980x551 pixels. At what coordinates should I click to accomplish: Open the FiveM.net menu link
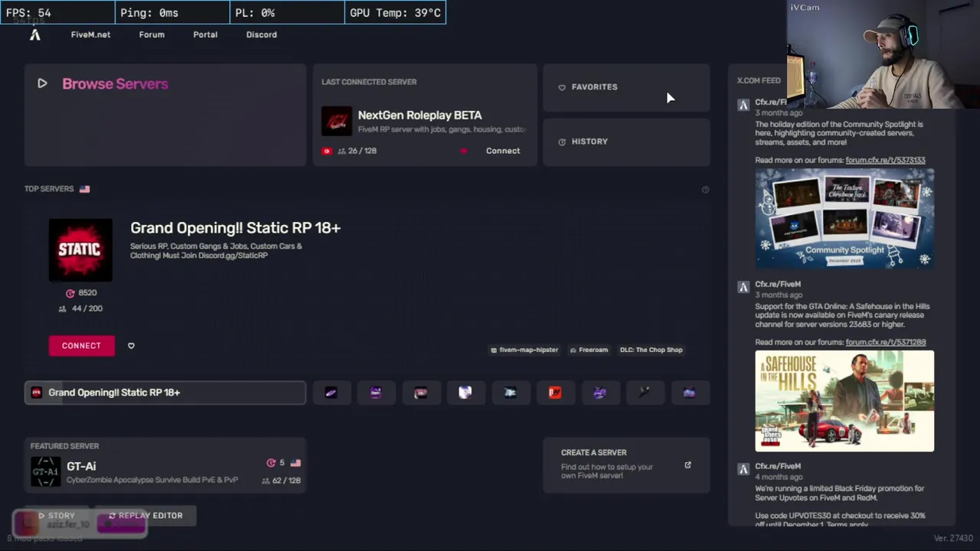pos(90,34)
